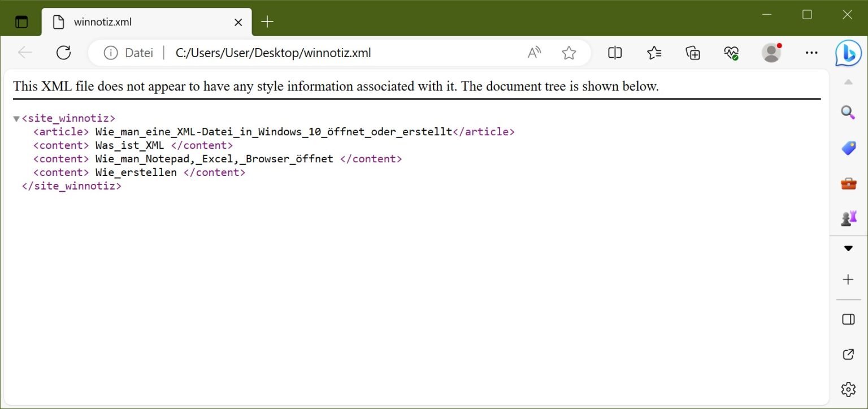Open the hide-sidebar dropdown arrow
This screenshot has height=409, width=868.
point(848,248)
